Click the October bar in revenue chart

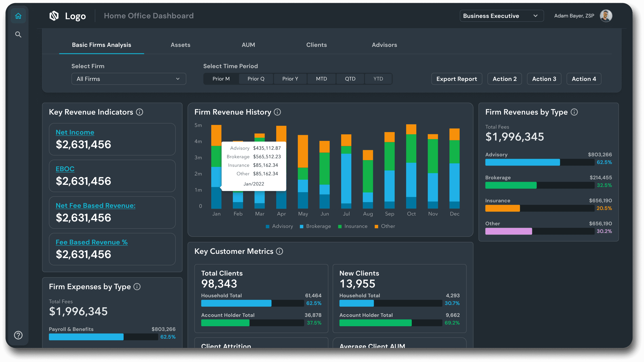tap(411, 166)
